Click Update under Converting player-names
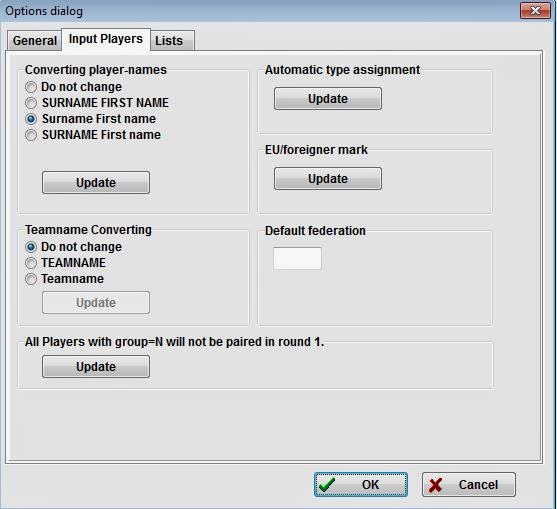The image size is (557, 509). click(x=96, y=183)
